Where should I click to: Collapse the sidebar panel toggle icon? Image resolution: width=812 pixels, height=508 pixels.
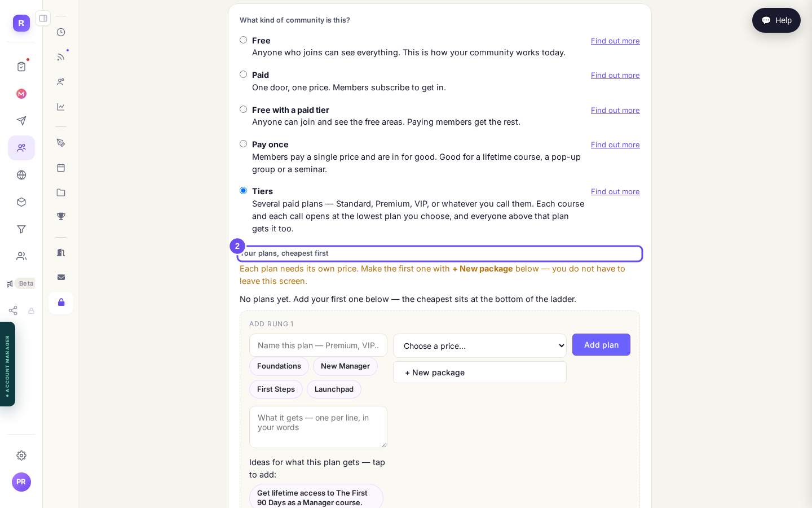point(43,19)
